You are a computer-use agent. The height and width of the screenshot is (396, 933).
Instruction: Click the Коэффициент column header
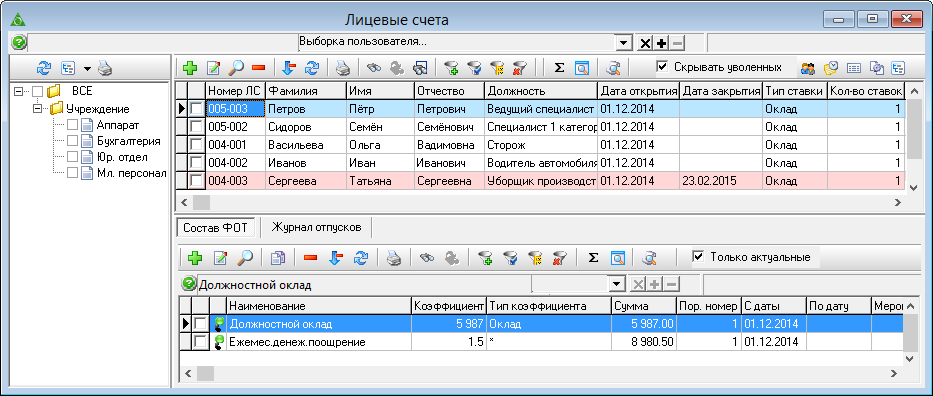pyautogui.click(x=449, y=306)
